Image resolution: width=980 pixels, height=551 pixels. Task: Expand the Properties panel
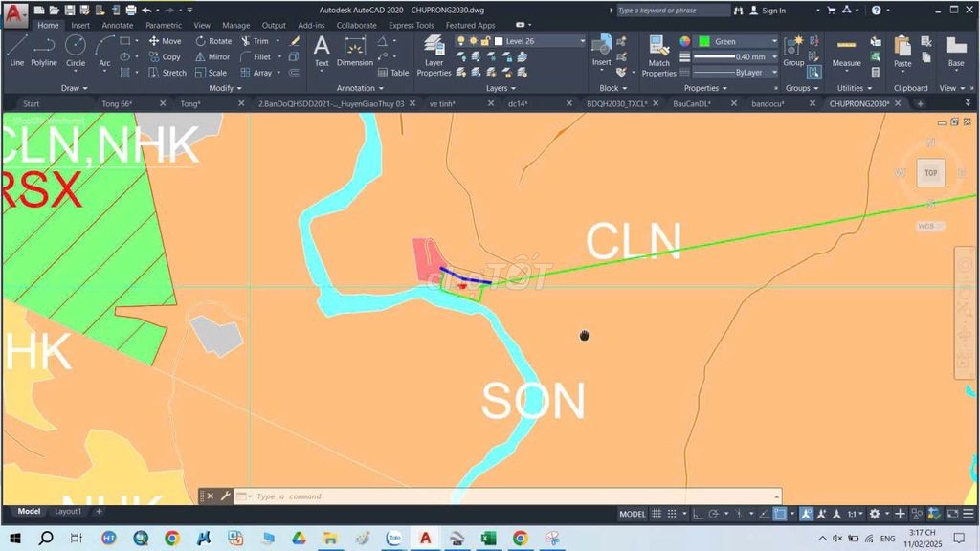(x=705, y=88)
